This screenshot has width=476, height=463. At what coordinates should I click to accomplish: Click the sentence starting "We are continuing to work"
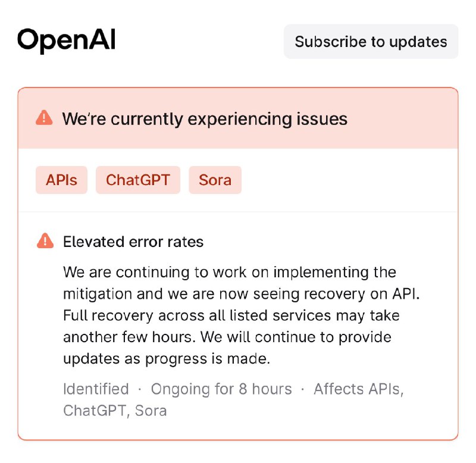(230, 272)
